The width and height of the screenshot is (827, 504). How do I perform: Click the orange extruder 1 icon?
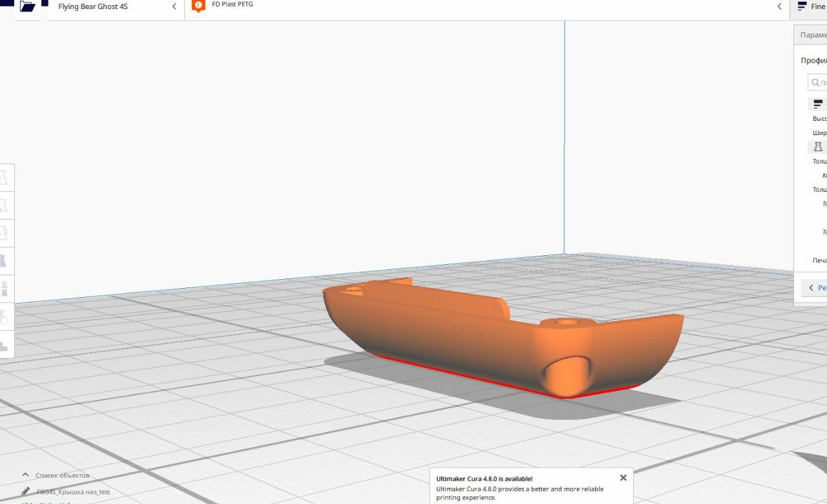coord(199,6)
